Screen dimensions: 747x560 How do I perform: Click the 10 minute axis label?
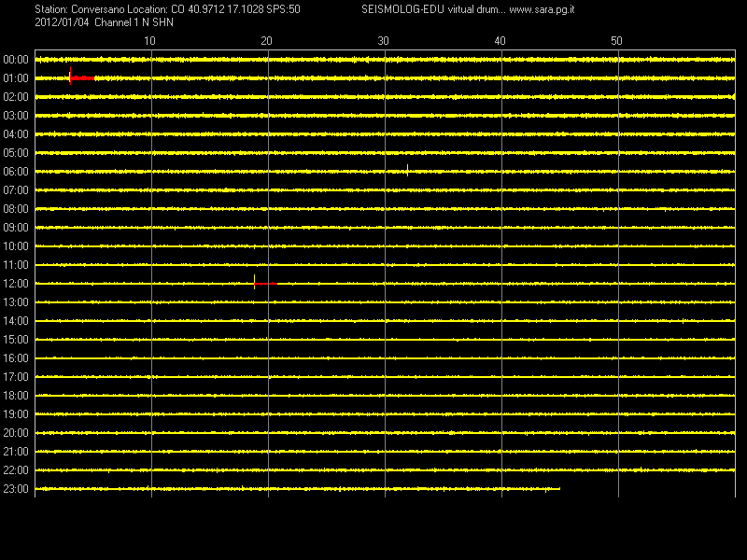point(149,41)
